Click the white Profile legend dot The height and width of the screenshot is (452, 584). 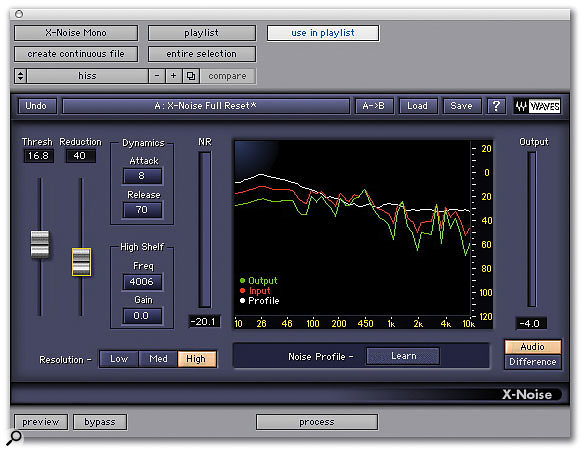point(242,300)
